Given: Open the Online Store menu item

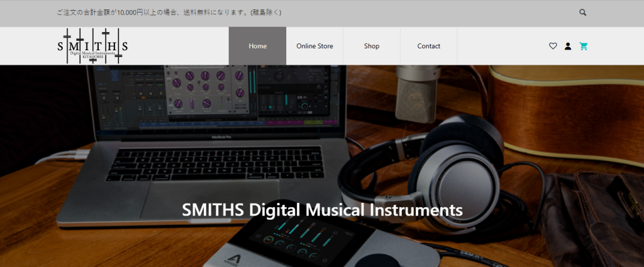Looking at the screenshot, I should [x=314, y=46].
